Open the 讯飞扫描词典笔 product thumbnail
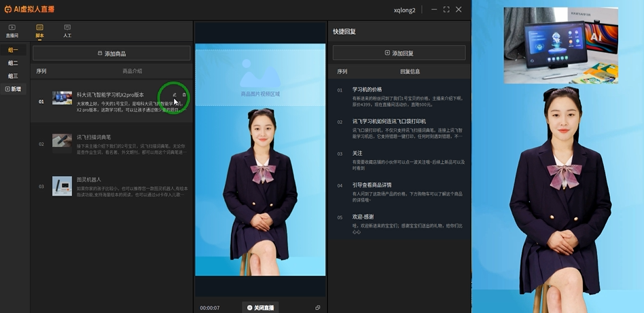 62,141
